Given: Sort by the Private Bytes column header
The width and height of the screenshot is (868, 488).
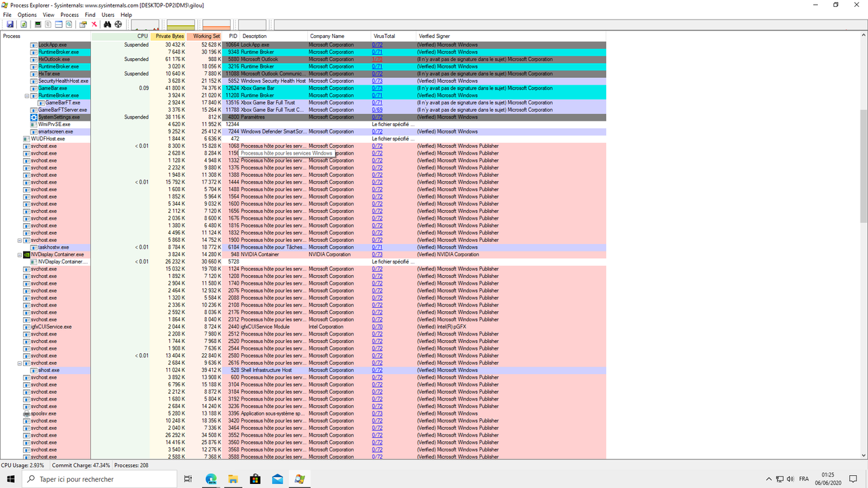Looking at the screenshot, I should tap(168, 36).
